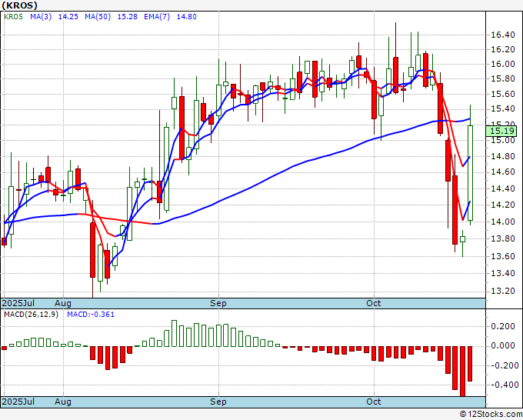Screen dimensions: 523x420
Task: Click the EMA(7) legend label
Action: [157, 17]
